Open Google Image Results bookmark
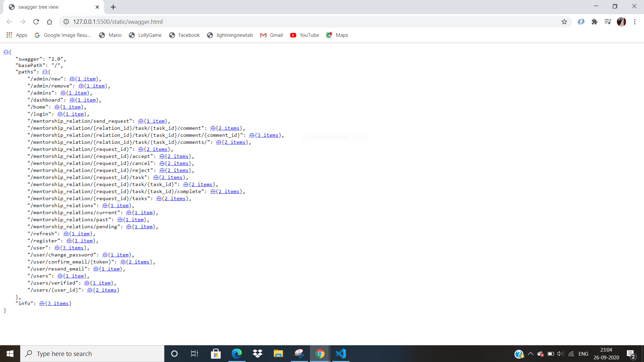 (x=63, y=35)
